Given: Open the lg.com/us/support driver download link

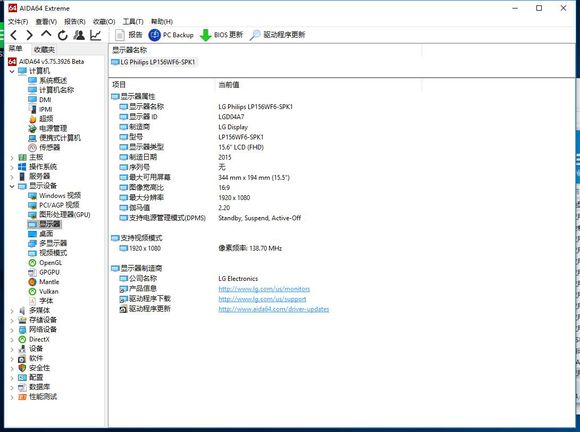Looking at the screenshot, I should [x=262, y=299].
